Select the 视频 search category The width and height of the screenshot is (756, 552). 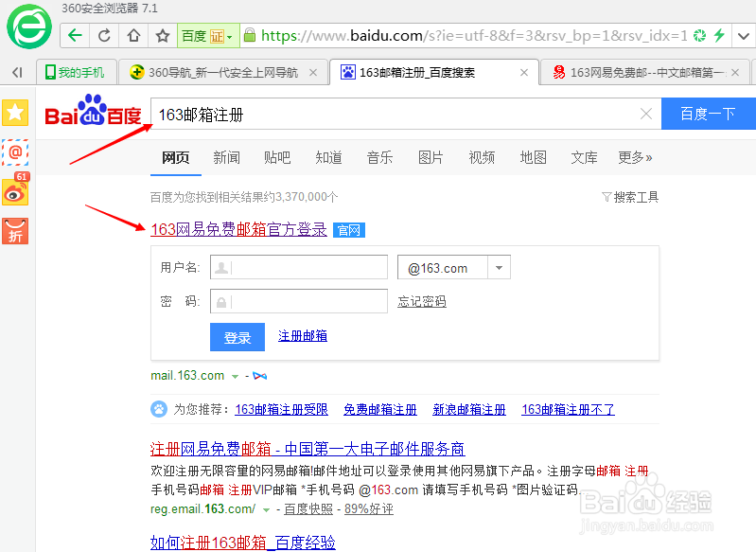tap(482, 157)
